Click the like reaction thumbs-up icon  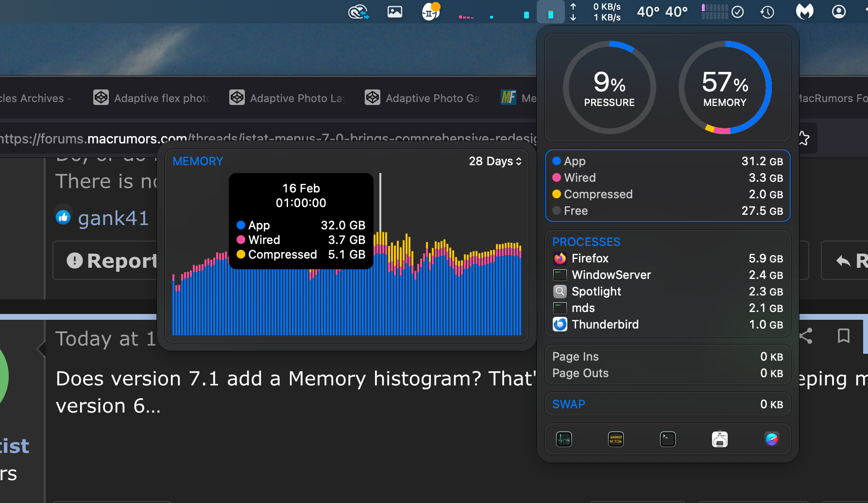tap(63, 217)
